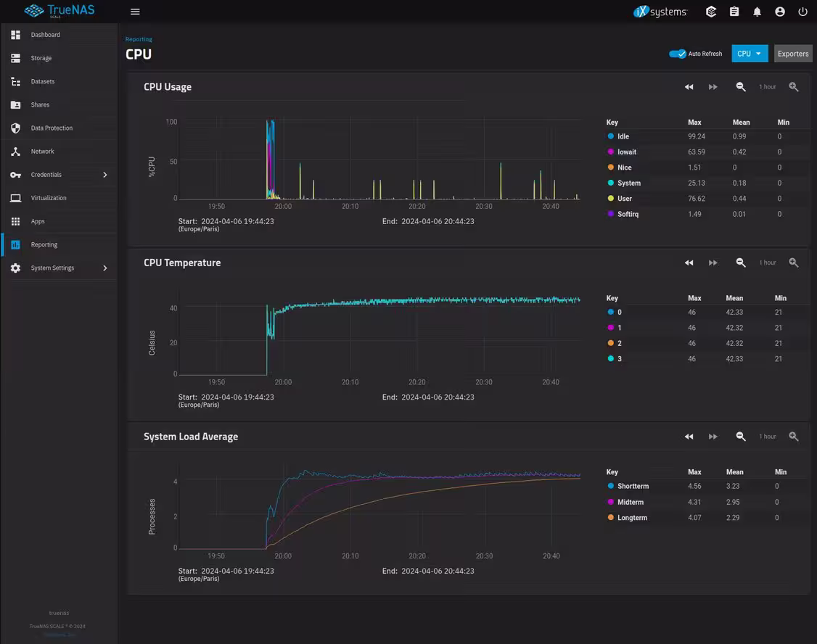
Task: Step back on System Load Average graph
Action: [689, 437]
